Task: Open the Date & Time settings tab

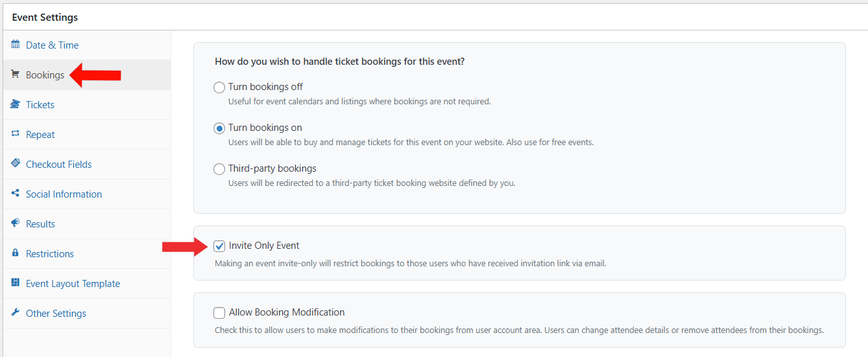Action: coord(87,45)
